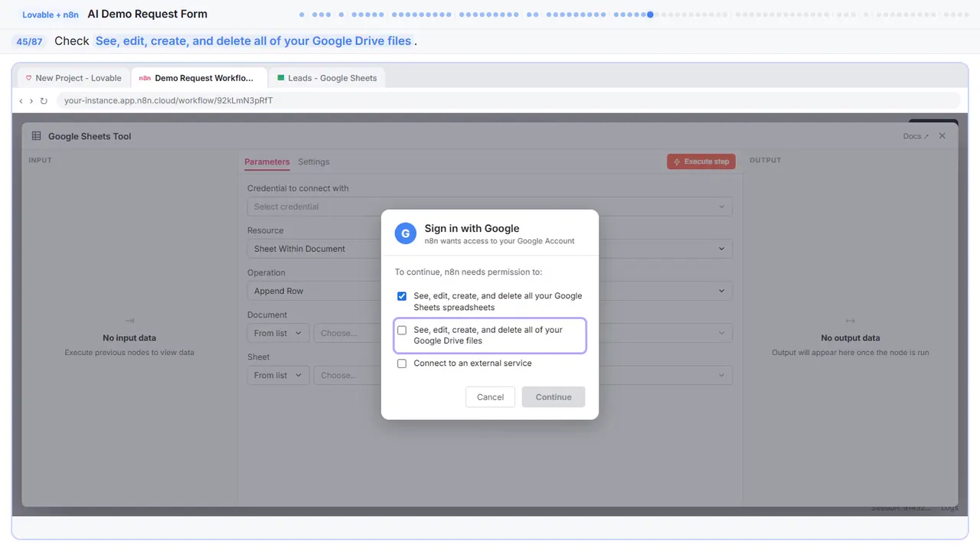Click the INPUT panel header text
This screenshot has height=551, width=980.
point(40,160)
